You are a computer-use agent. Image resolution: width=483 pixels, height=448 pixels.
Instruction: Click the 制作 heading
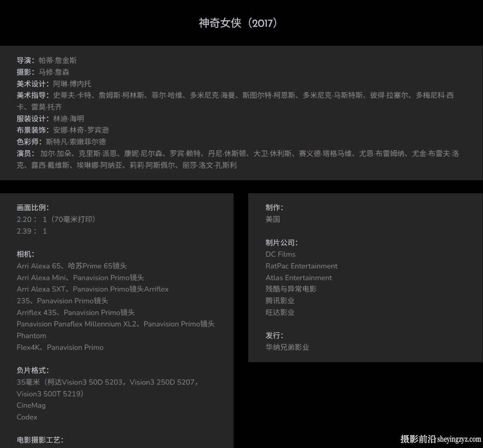point(274,208)
